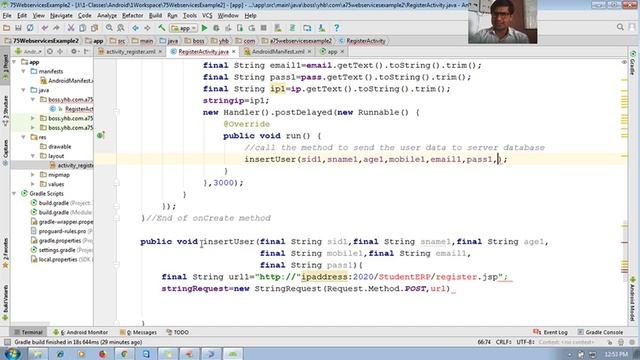Expand the mipmap folder node

tap(33, 175)
